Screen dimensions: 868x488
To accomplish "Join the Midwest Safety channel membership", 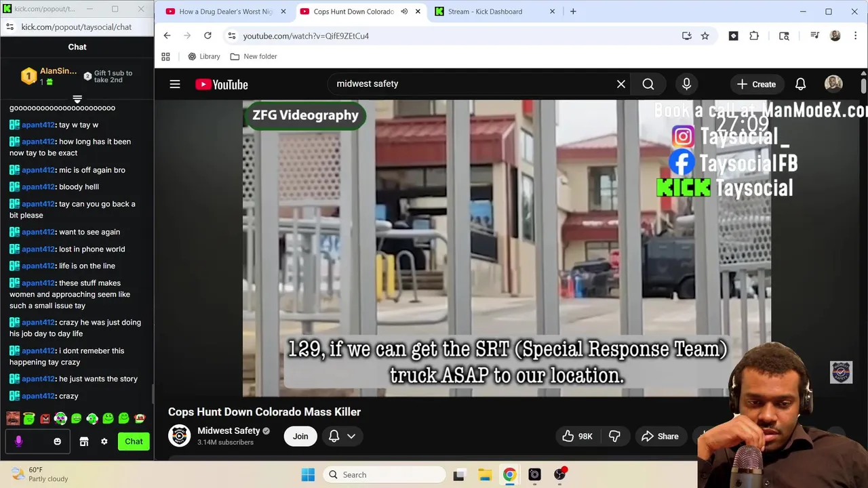I will 300,436.
